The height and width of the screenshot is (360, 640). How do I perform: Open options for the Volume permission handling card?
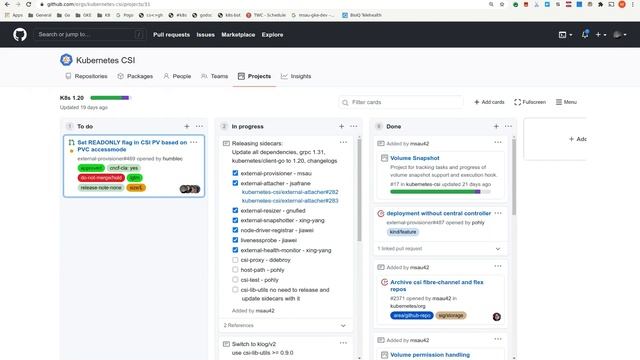click(498, 339)
